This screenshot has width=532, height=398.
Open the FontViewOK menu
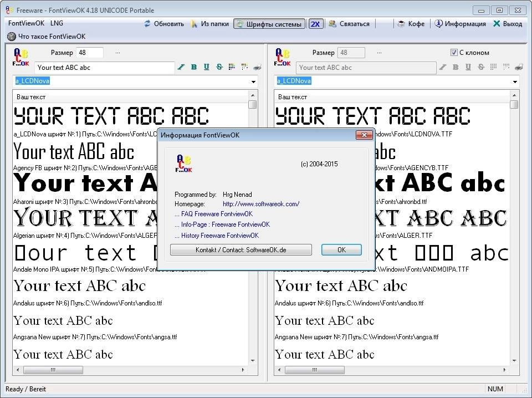point(26,23)
